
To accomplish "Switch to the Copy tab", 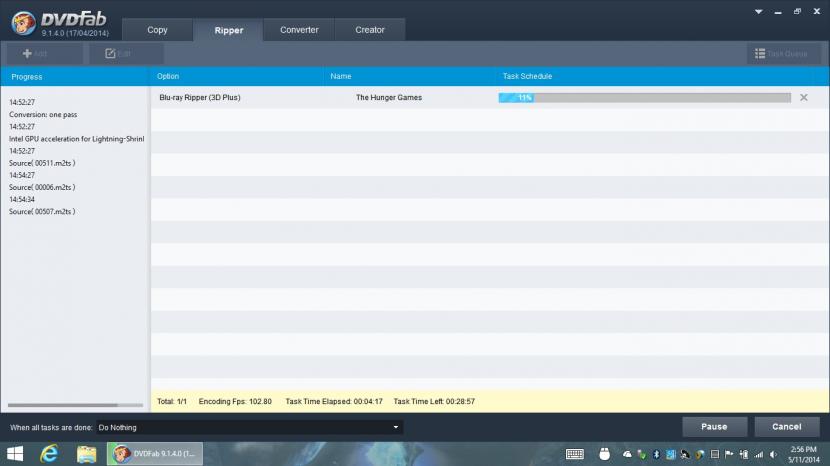I will (x=157, y=30).
